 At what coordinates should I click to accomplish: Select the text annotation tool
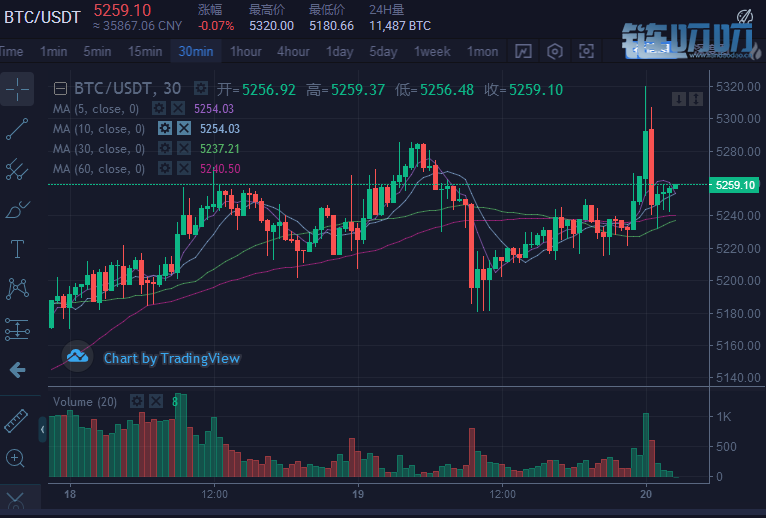tap(17, 249)
